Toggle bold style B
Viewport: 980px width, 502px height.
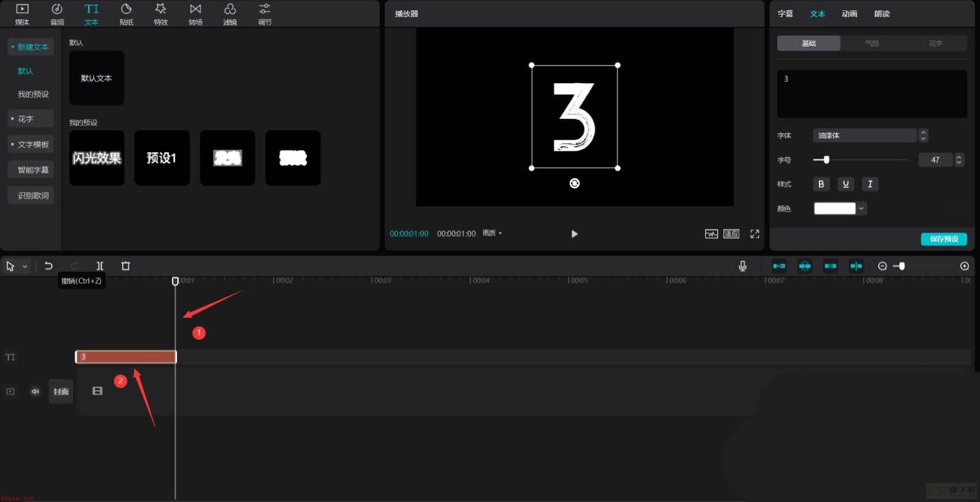(x=821, y=184)
